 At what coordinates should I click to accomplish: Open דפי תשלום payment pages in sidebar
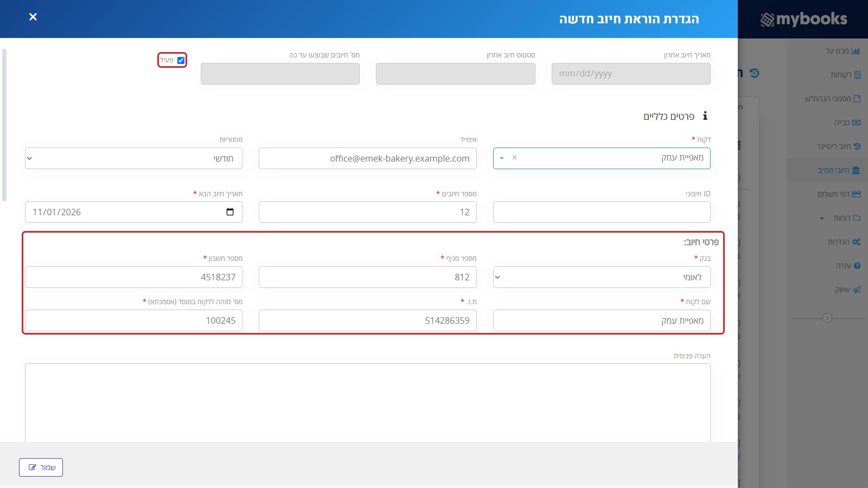[839, 194]
